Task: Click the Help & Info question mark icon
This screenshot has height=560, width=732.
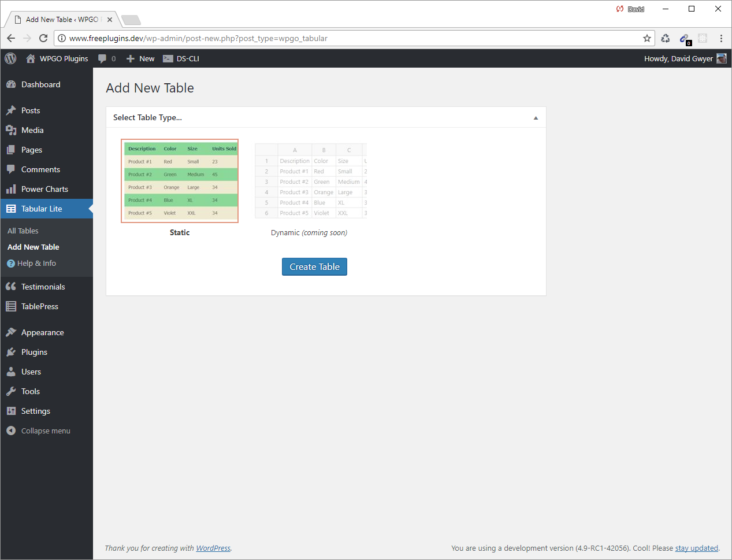Action: point(11,264)
